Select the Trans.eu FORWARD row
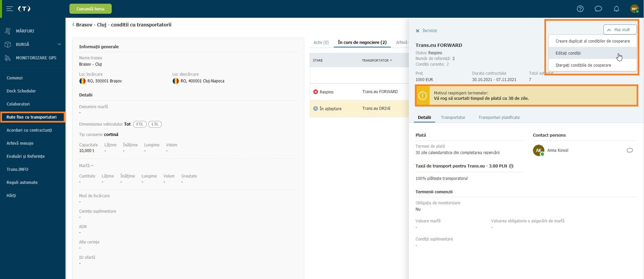This screenshot has height=279, width=644. click(359, 92)
